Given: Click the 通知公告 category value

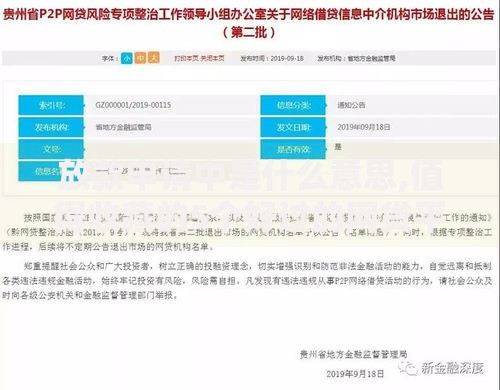Looking at the screenshot, I should (351, 105).
